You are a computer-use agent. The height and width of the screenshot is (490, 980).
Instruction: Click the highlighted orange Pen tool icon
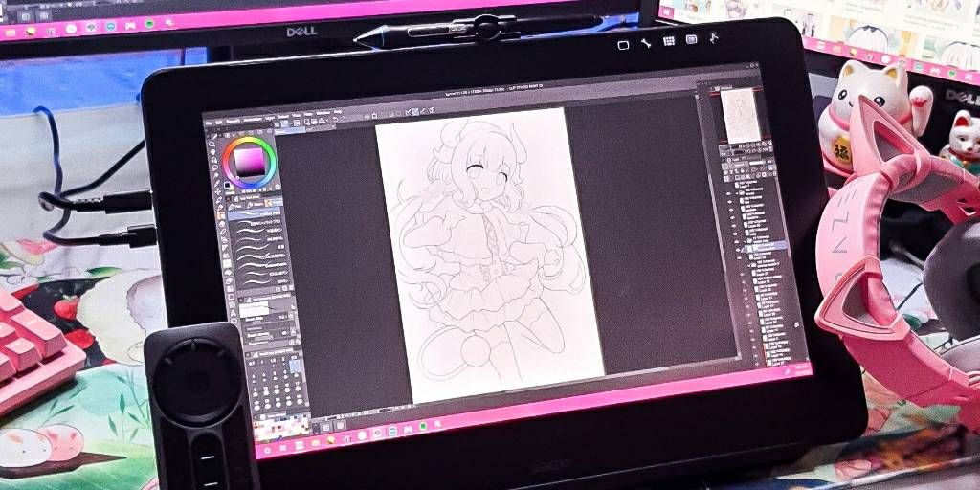tap(221, 215)
